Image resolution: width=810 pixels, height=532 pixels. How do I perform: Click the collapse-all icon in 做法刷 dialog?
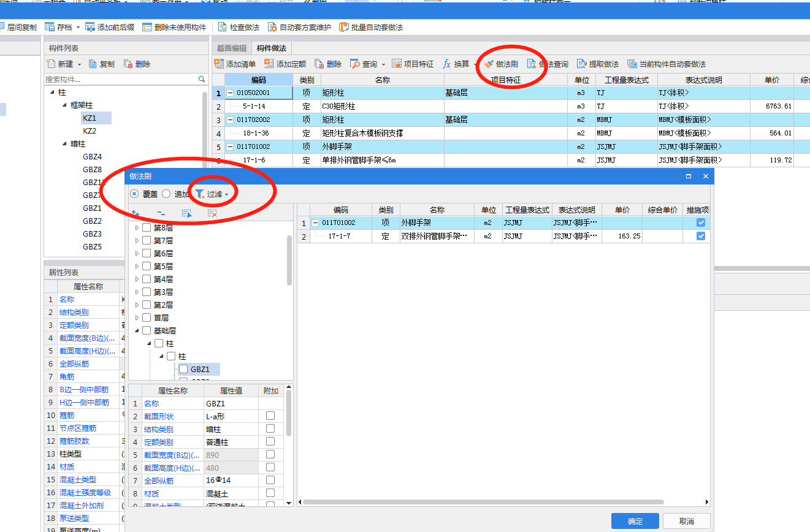click(161, 213)
